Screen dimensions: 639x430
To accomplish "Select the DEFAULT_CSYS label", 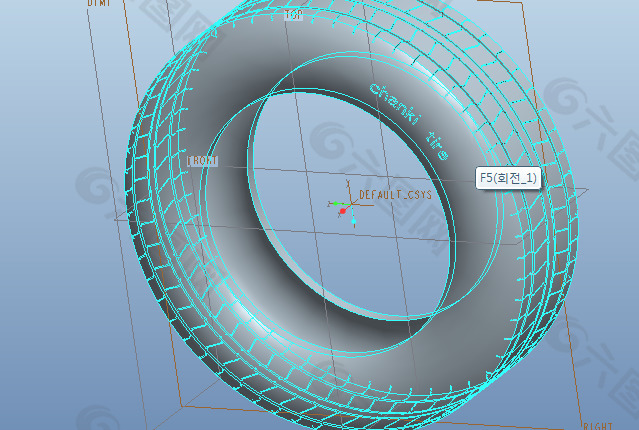I will click(395, 194).
